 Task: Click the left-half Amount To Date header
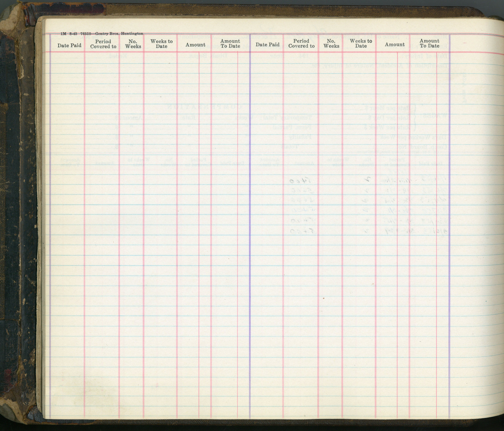(230, 43)
